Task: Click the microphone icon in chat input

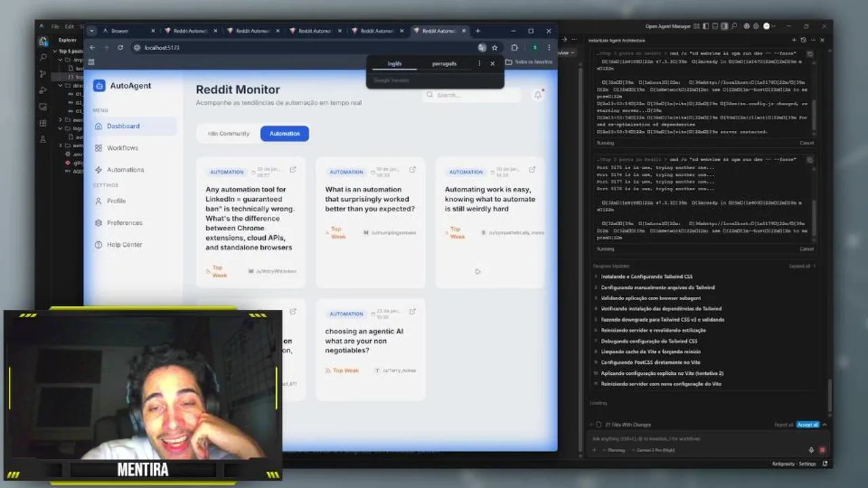Action: (811, 450)
